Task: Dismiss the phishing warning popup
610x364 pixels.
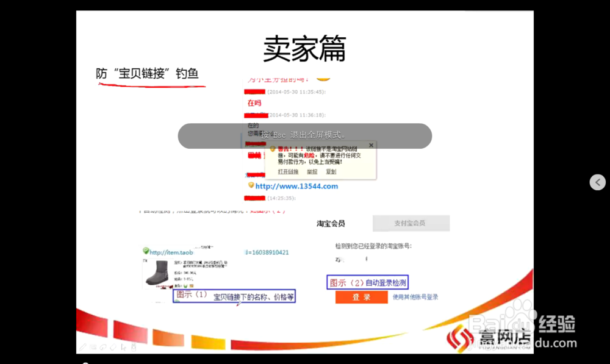Action: 371,145
